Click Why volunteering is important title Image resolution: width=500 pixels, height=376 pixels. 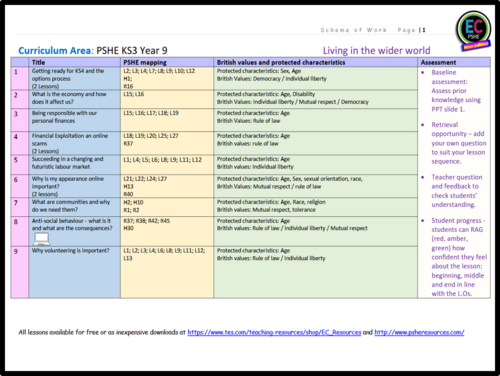coord(70,251)
